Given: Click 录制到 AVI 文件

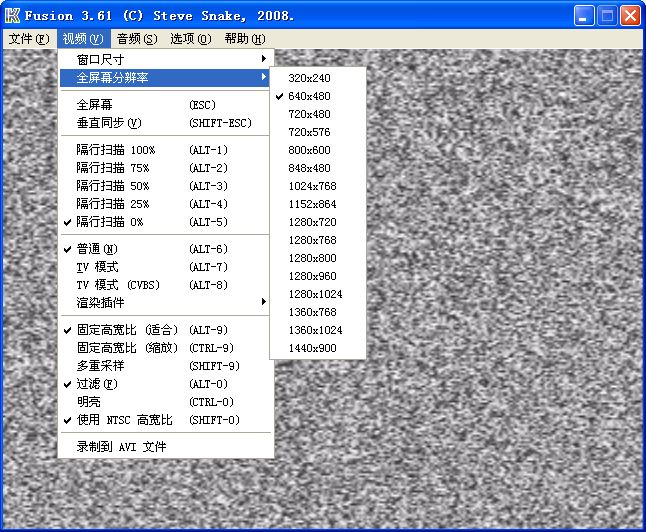Looking at the screenshot, I should coord(122,447).
